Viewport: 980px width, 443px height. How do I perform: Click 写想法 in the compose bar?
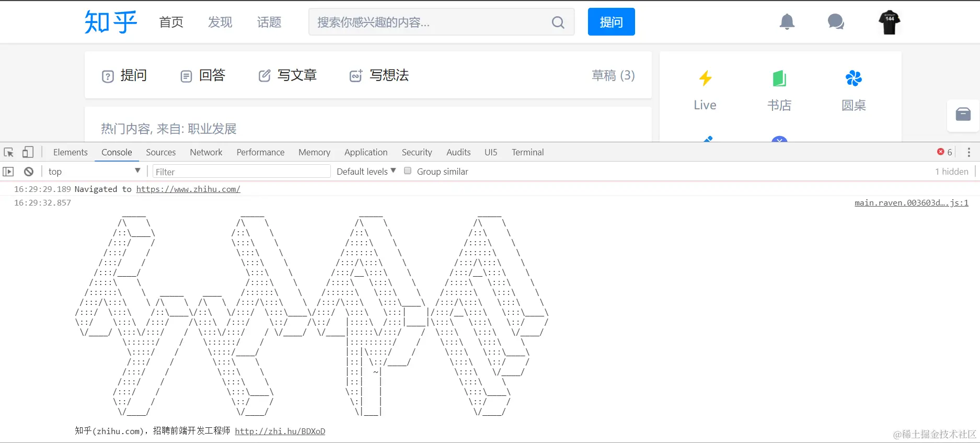click(379, 75)
